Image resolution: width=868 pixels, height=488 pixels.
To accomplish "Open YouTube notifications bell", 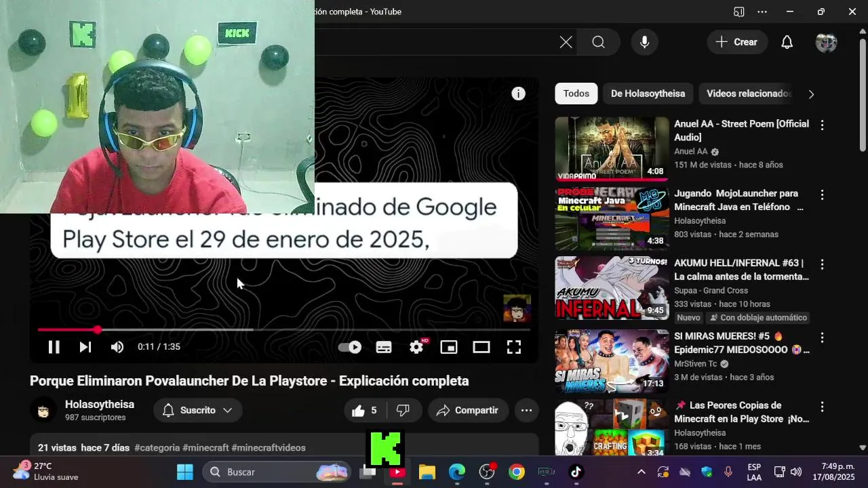I will [787, 42].
